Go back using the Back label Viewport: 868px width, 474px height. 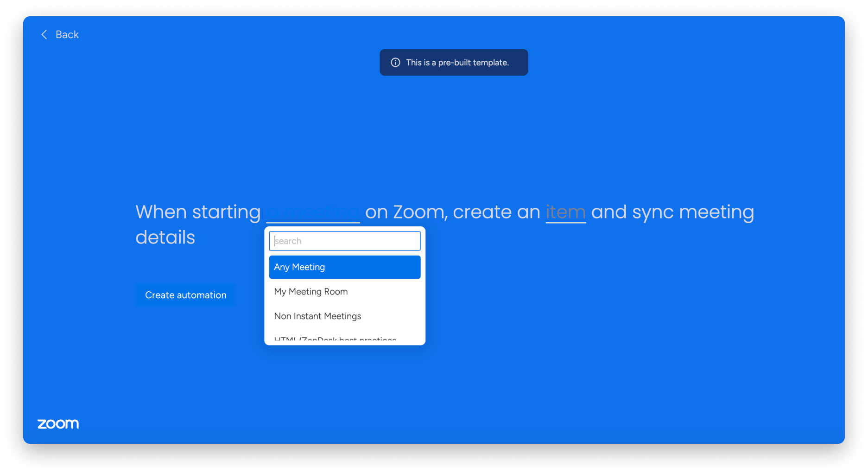(67, 34)
